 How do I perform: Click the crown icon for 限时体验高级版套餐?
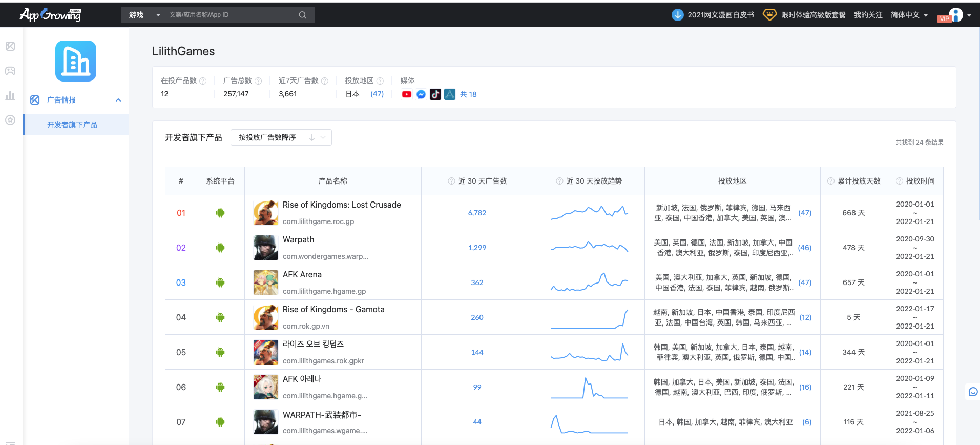pyautogui.click(x=769, y=15)
